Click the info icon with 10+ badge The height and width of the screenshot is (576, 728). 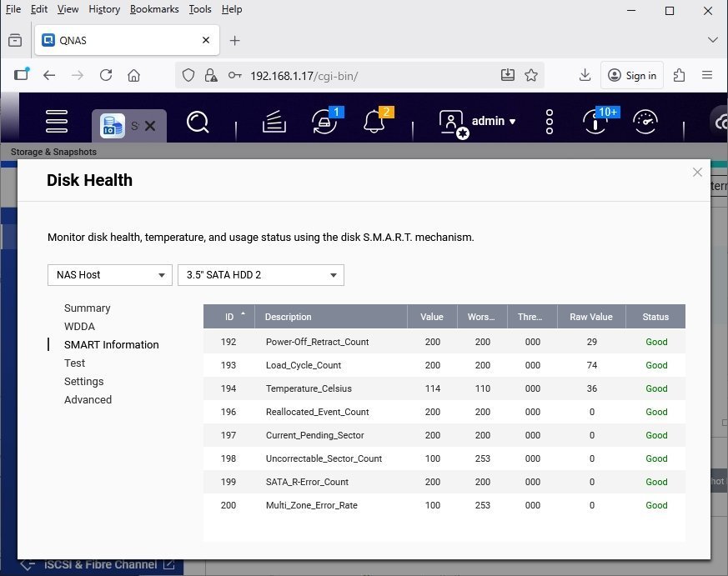(596, 122)
